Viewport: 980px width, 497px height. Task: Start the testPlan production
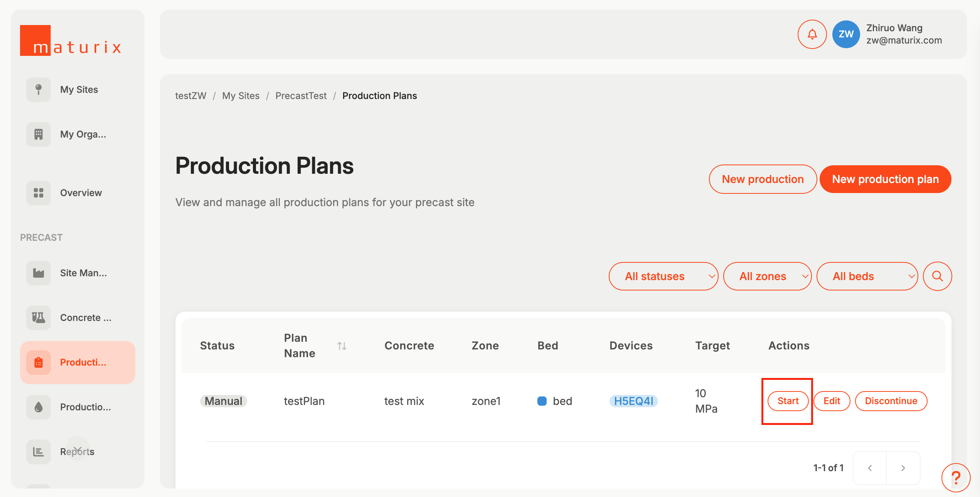788,401
